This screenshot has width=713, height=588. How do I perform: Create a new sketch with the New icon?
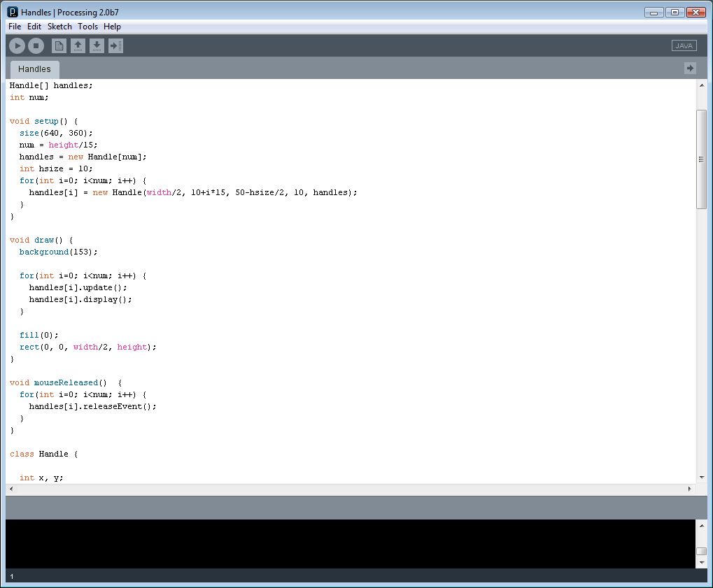pos(59,45)
